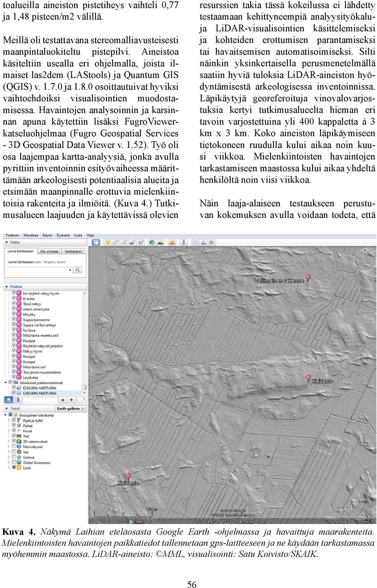Click the move-down arrow button in Paikat
377x588 pixels.
coord(71,400)
